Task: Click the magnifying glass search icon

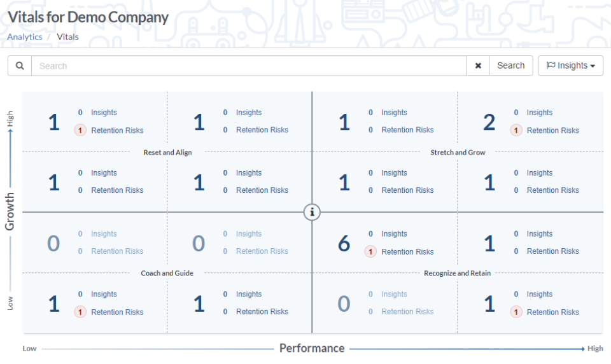Action: coord(20,66)
